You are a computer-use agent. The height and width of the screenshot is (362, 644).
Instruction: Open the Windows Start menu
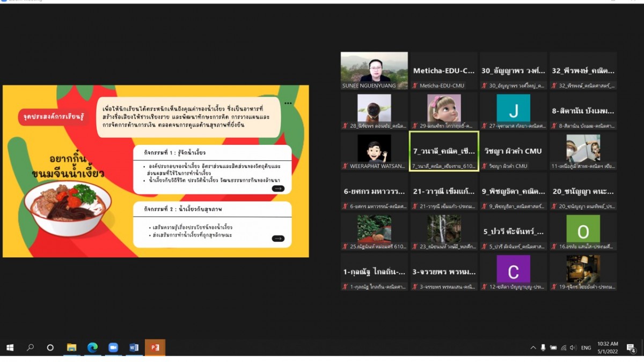(10, 348)
